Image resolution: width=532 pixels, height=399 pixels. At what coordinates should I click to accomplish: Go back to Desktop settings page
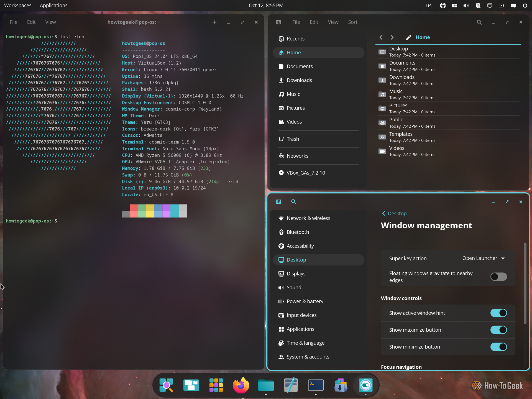tap(394, 213)
